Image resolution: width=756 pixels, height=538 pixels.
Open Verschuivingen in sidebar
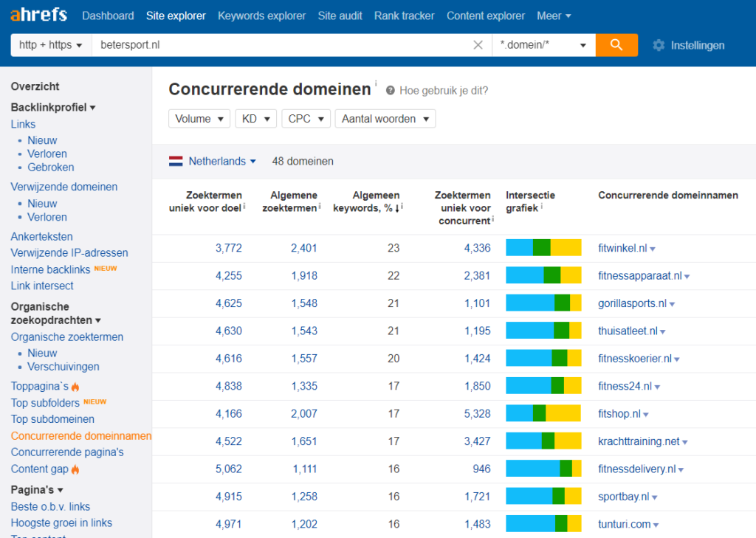click(x=63, y=366)
